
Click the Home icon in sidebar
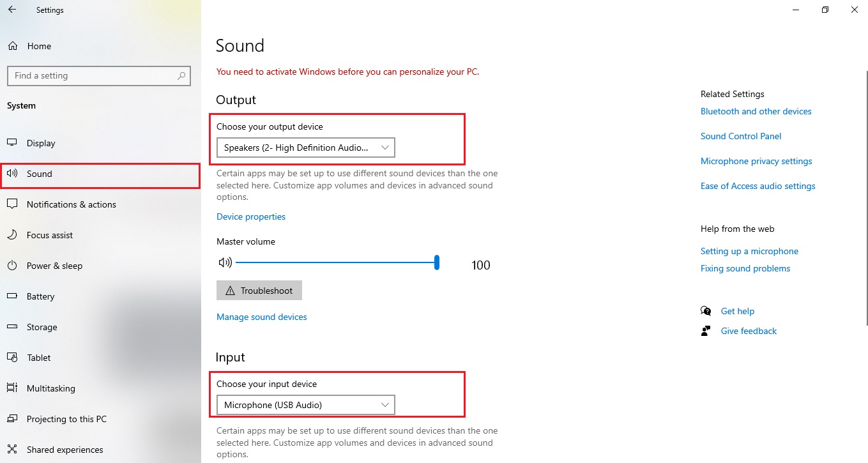click(12, 46)
